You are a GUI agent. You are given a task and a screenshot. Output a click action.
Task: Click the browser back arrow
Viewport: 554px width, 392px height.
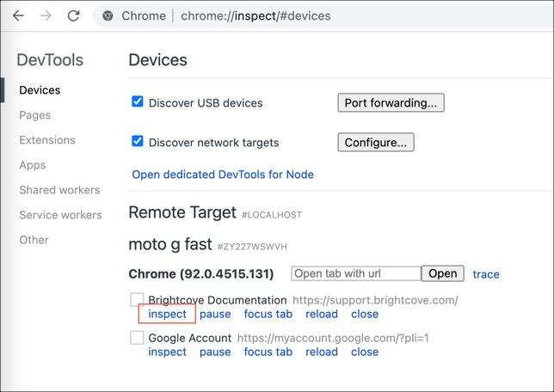click(x=18, y=15)
